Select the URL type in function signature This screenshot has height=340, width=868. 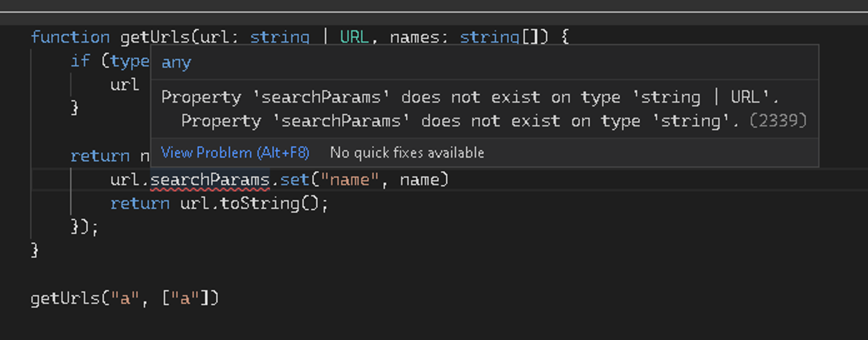pyautogui.click(x=355, y=37)
